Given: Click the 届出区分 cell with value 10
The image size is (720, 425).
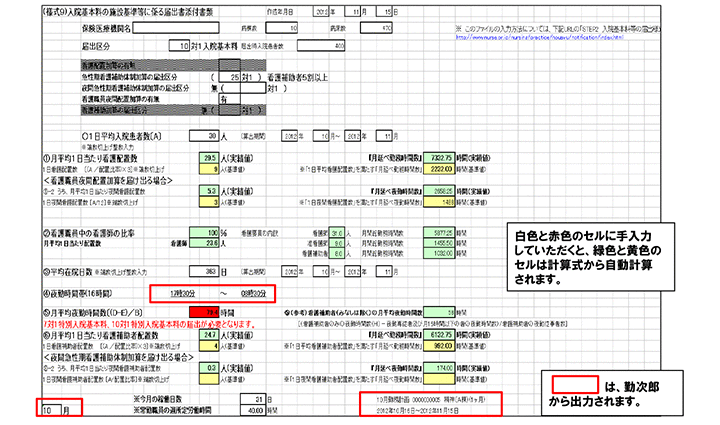Looking at the screenshot, I should (x=179, y=46).
